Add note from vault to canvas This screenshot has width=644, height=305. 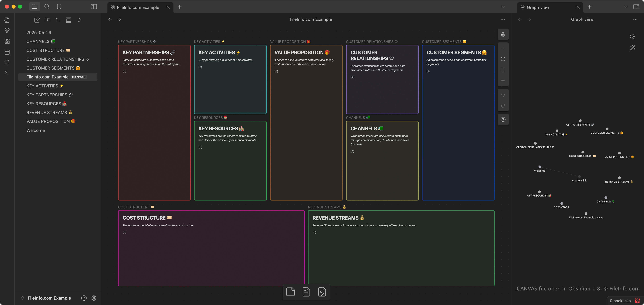pos(306,292)
